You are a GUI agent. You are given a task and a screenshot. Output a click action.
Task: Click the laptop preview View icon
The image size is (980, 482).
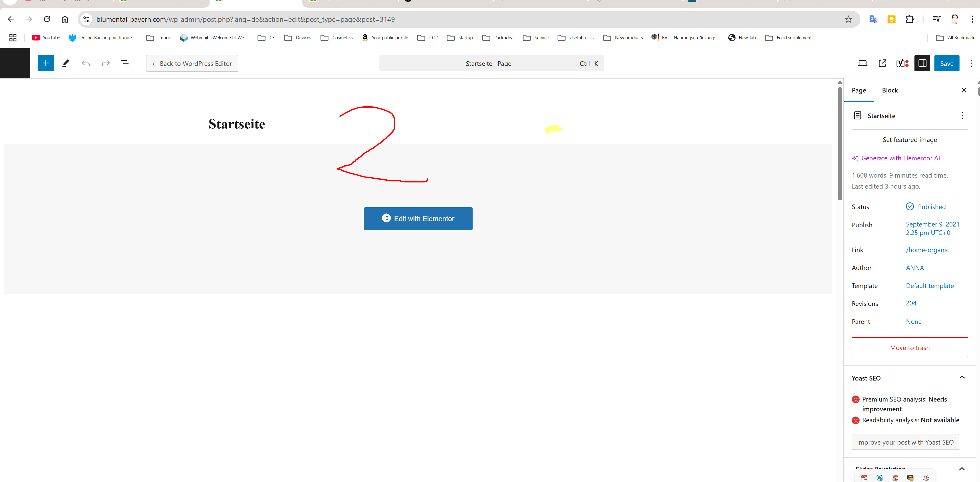click(x=862, y=63)
